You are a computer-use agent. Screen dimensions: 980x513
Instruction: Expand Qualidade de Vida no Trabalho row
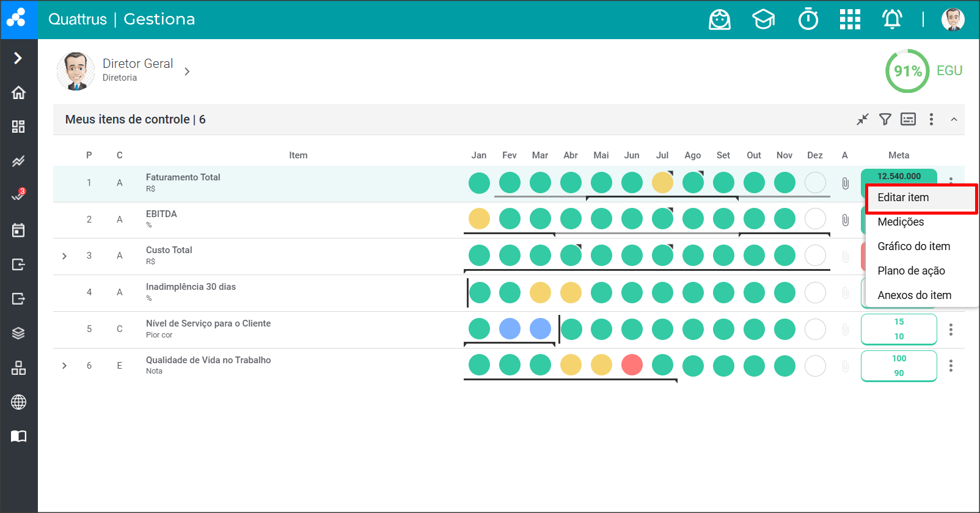64,366
